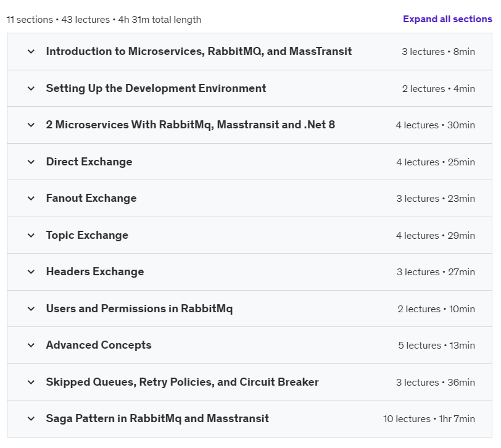Click the chevron next to Headers Exchange
Viewport: 501px width, 448px height.
pos(31,272)
